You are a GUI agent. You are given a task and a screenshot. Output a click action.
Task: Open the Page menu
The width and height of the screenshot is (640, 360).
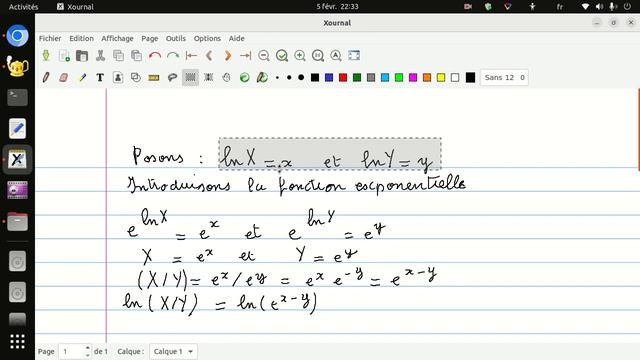pyautogui.click(x=150, y=38)
